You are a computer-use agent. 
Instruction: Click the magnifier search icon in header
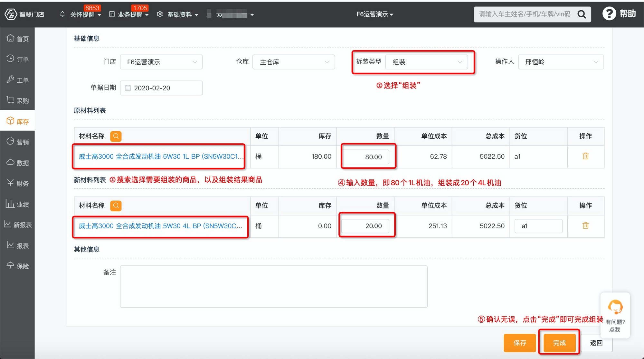tap(582, 14)
